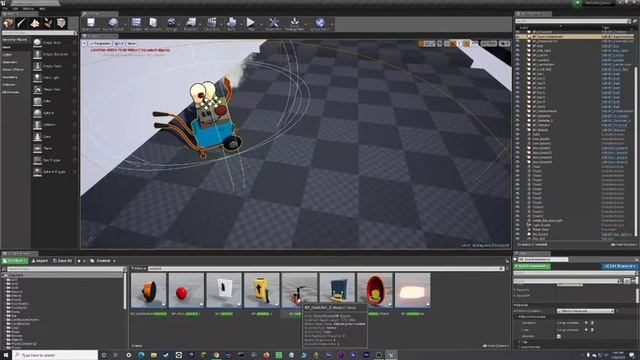Click Save All in Content Browser
Screen dimensions: 640x360
tap(62, 261)
